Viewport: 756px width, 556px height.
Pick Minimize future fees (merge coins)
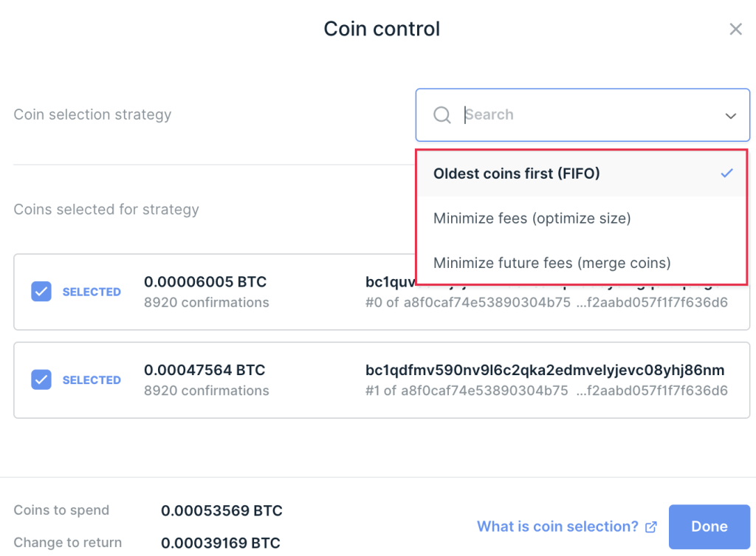pos(551,263)
